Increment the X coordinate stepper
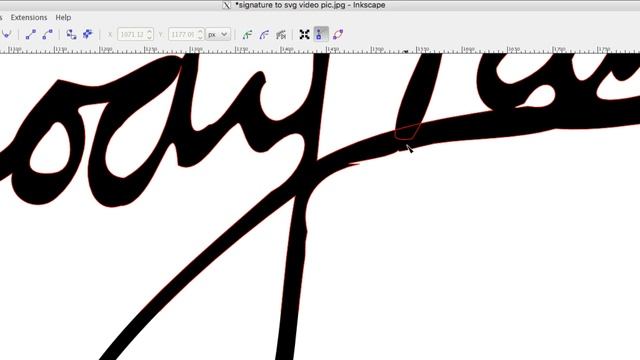The image size is (640, 360). pyautogui.click(x=150, y=31)
